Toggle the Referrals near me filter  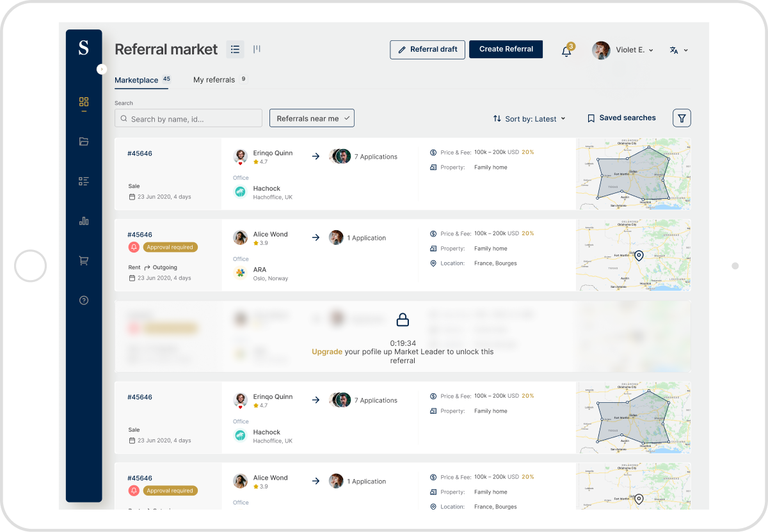[312, 118]
